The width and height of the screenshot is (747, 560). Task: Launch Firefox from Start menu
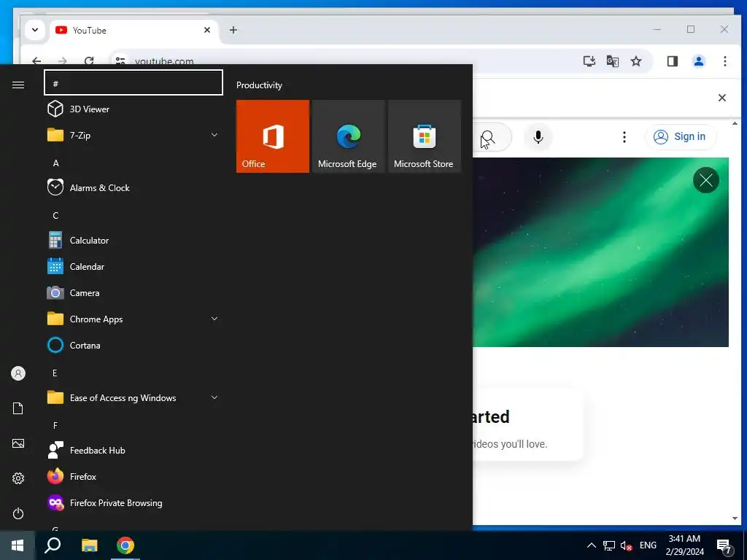[133, 476]
